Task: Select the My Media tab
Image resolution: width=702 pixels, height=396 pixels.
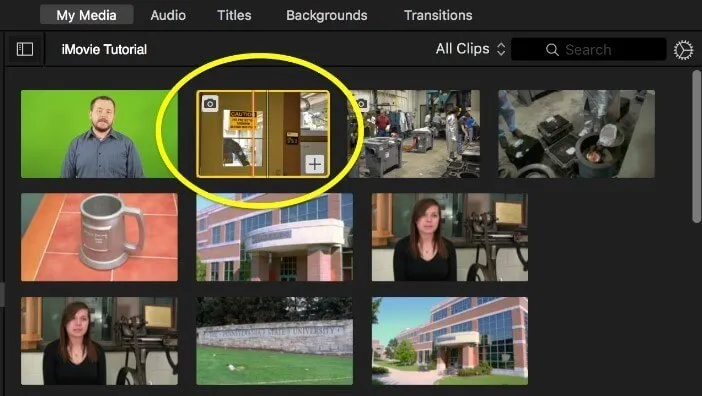Action: tap(86, 15)
